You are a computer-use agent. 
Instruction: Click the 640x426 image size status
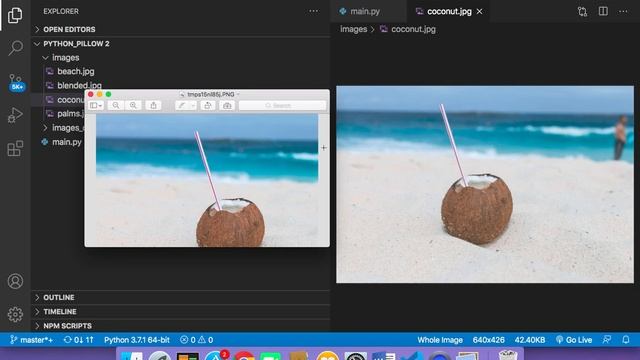pyautogui.click(x=489, y=340)
